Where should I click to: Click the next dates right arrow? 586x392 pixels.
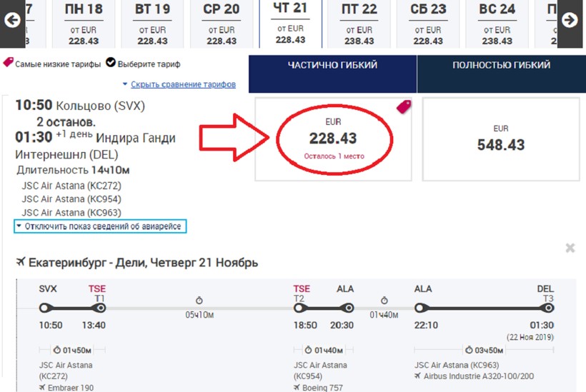[570, 20]
